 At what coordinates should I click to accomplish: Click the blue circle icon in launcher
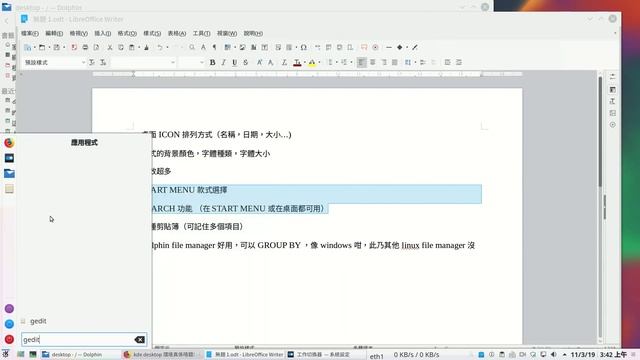point(9,324)
